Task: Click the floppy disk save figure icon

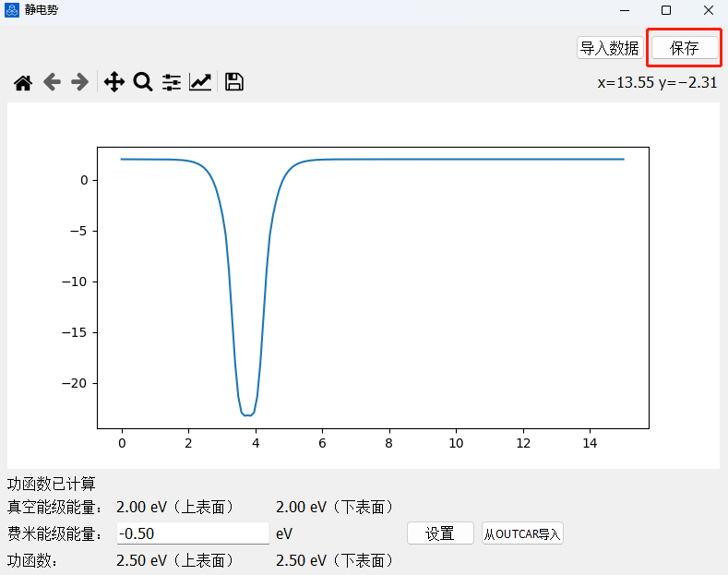Action: 234,82
